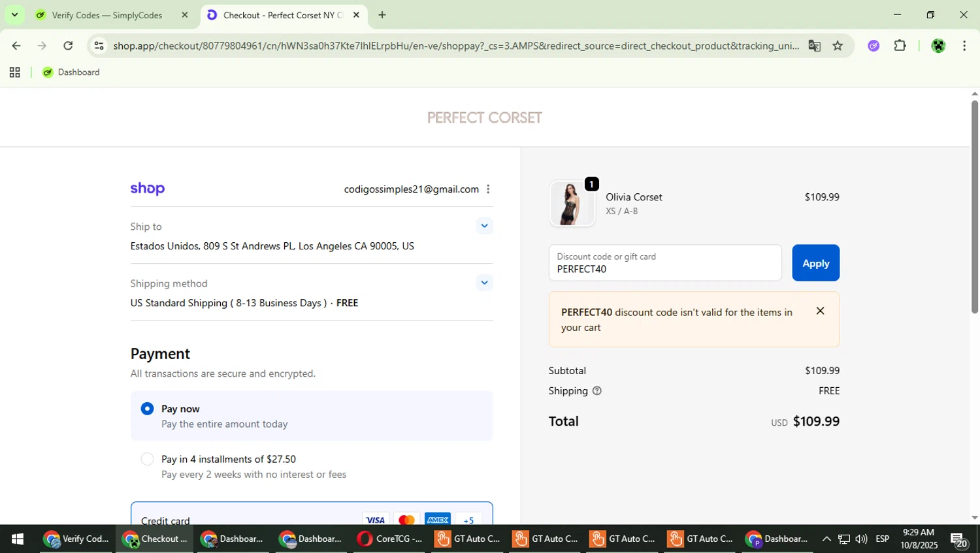This screenshot has width=980, height=553.
Task: Click the Olivia Corset product thumbnail
Action: (572, 204)
